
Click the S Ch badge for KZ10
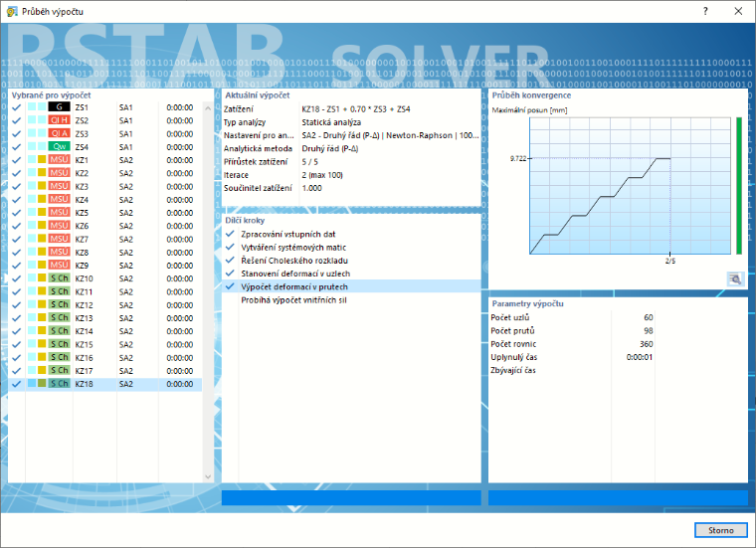click(59, 278)
